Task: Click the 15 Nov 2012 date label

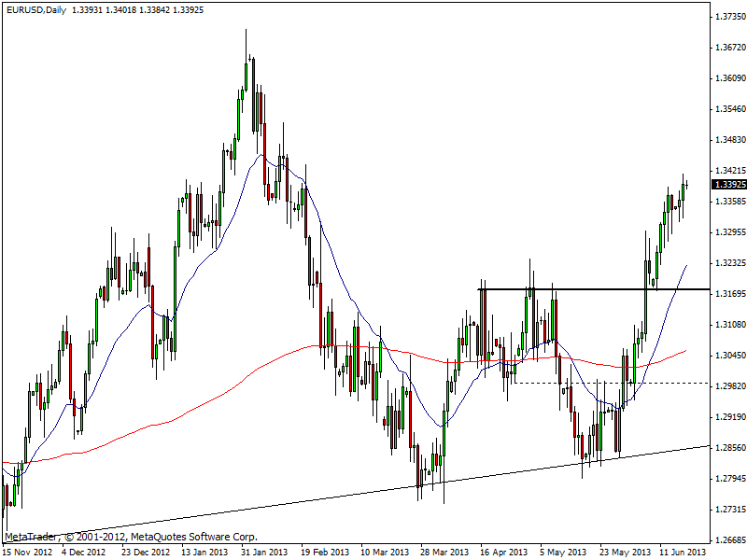Action: click(x=26, y=552)
